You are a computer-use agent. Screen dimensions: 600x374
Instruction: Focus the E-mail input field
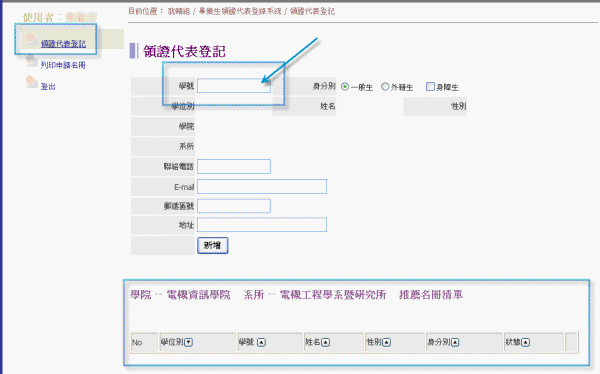tap(262, 186)
